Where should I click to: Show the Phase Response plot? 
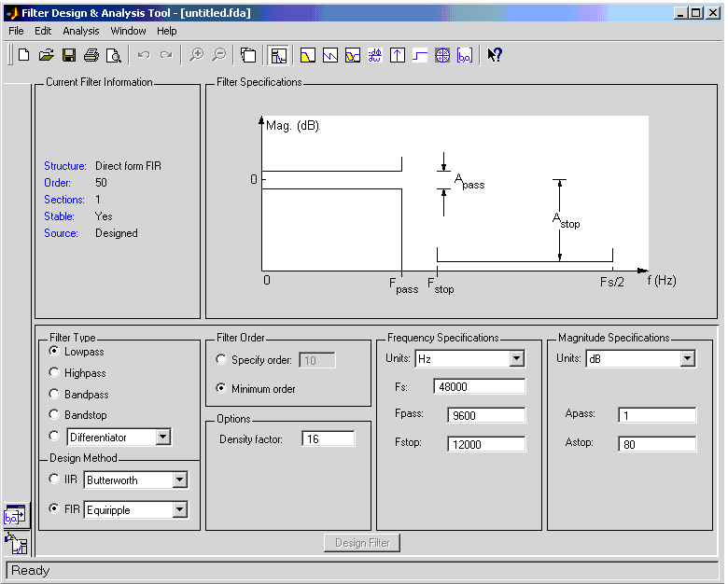point(330,55)
